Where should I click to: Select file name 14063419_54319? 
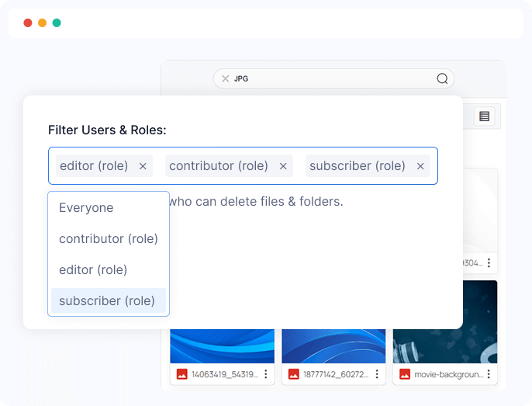point(225,374)
